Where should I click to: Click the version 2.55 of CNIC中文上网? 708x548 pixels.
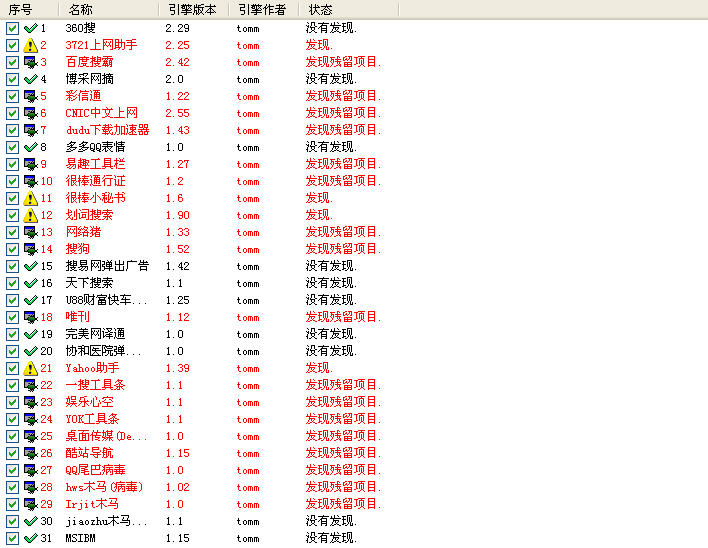pos(177,113)
